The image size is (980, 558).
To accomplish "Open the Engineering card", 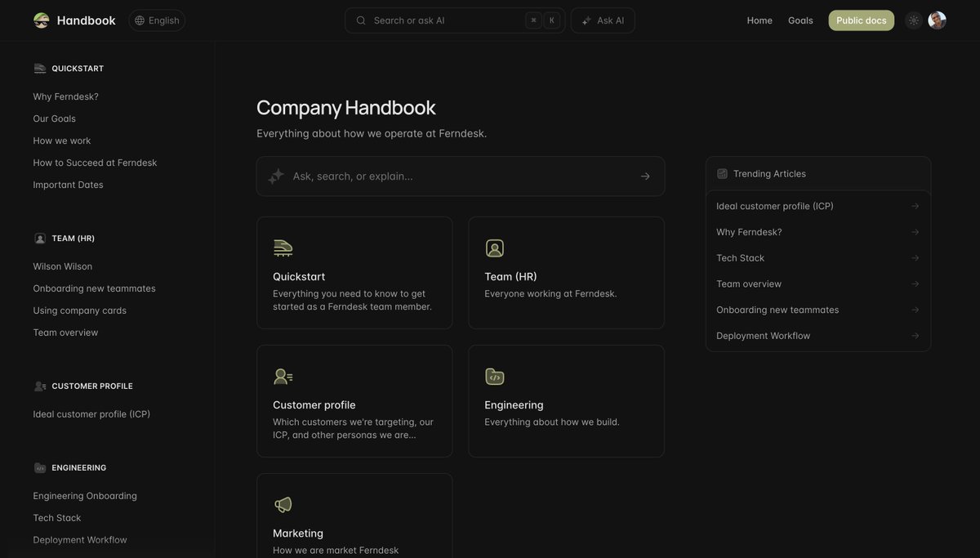I will click(566, 401).
